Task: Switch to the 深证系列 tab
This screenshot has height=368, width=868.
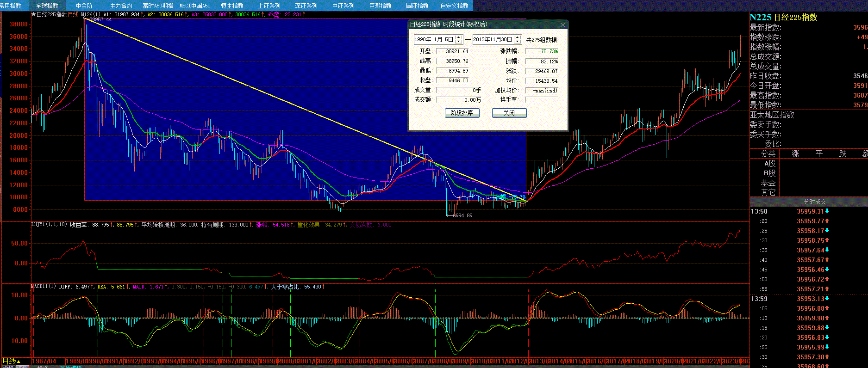Action: coord(306,6)
